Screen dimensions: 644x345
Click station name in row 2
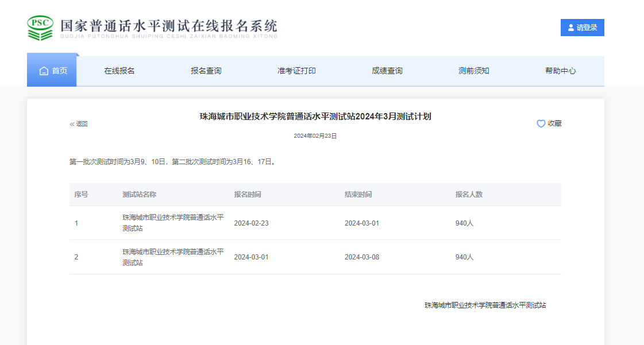pos(173,257)
